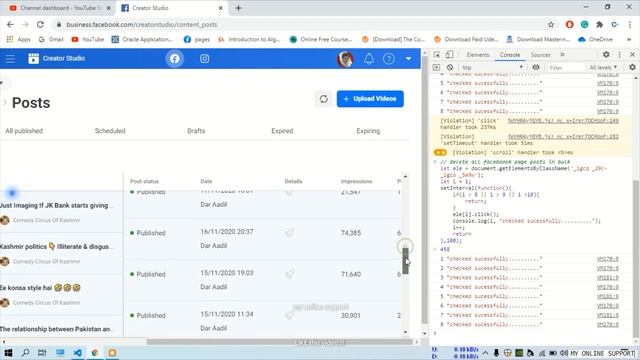Show the console sidebar
The height and width of the screenshot is (360, 640).
[436, 67]
